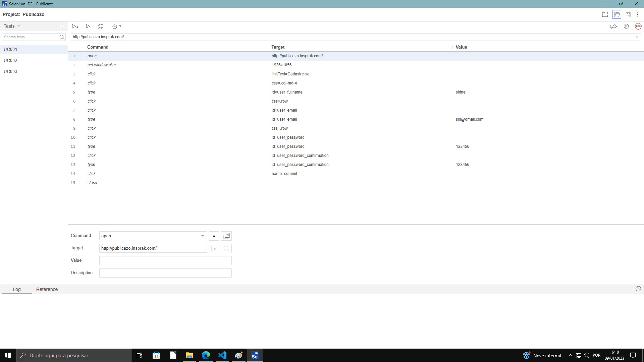Create new project icon
Screen dimensions: 644x362
[605, 14]
